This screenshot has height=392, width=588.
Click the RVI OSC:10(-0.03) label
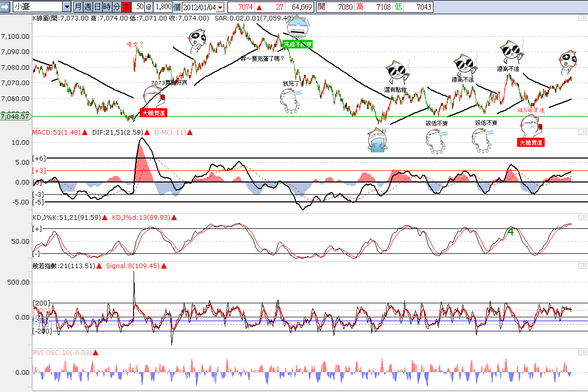click(x=62, y=353)
